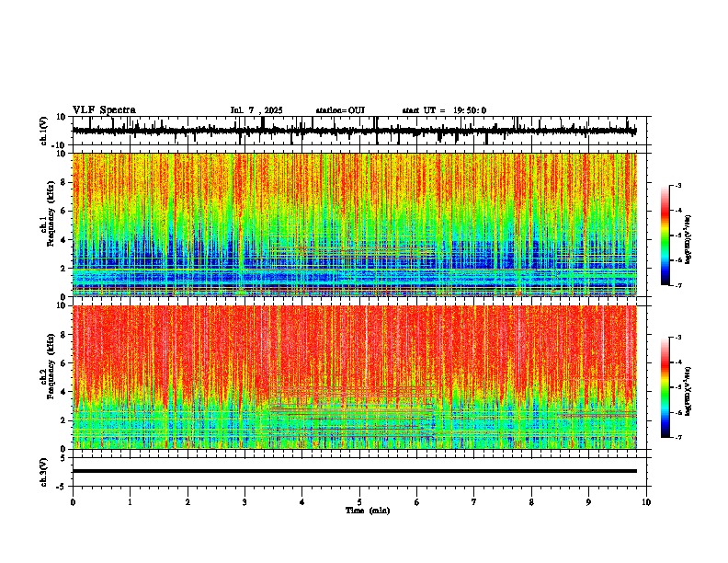Image resolution: width=728 pixels, height=563 pixels.
Task: Click the "4" kHz tick on ch.2 frequency axis
Action: [x=64, y=393]
